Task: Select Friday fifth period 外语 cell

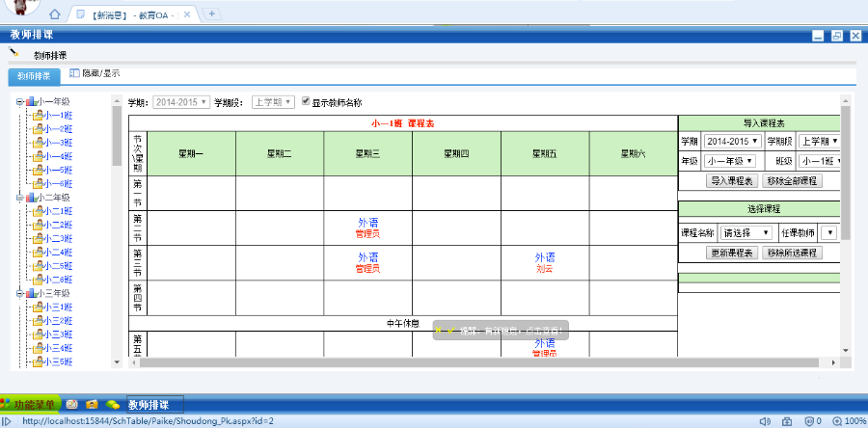Action: [545, 346]
